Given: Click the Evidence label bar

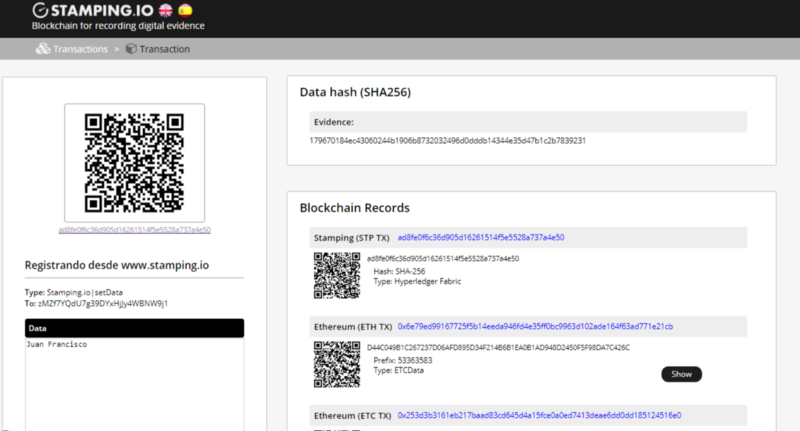Looking at the screenshot, I should pyautogui.click(x=528, y=122).
